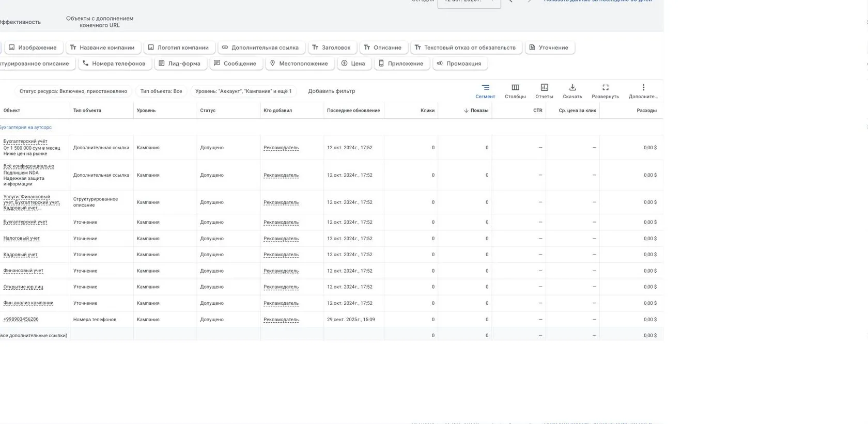The image size is (868, 424).
Task: Open the Бухгалтерия на аутсорс campaign link
Action: (25, 127)
